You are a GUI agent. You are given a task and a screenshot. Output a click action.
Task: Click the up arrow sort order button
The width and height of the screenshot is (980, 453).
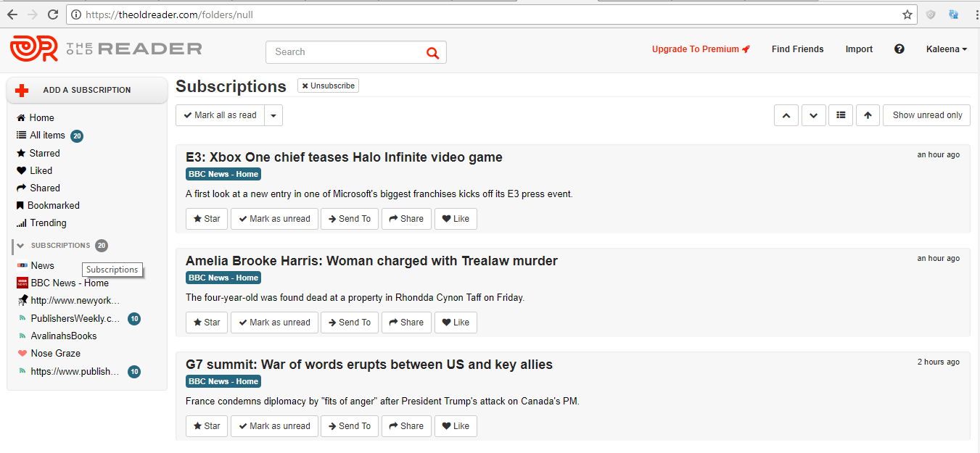pos(868,115)
